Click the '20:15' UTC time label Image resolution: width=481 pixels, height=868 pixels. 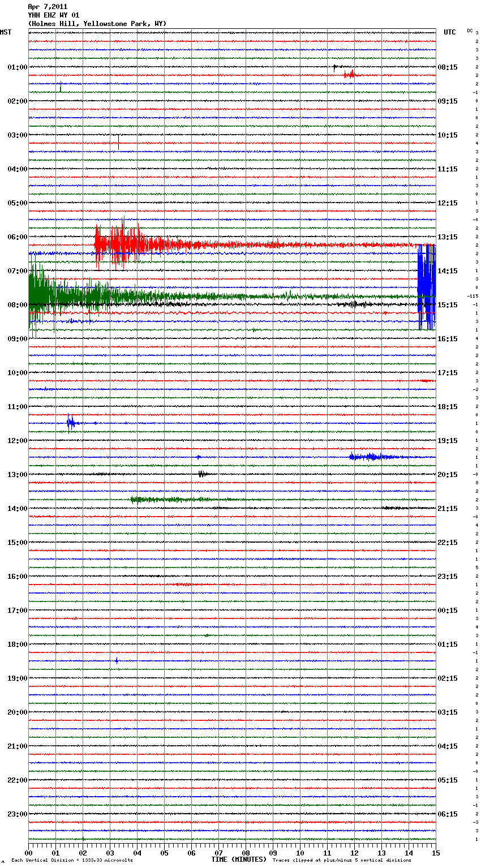448,475
